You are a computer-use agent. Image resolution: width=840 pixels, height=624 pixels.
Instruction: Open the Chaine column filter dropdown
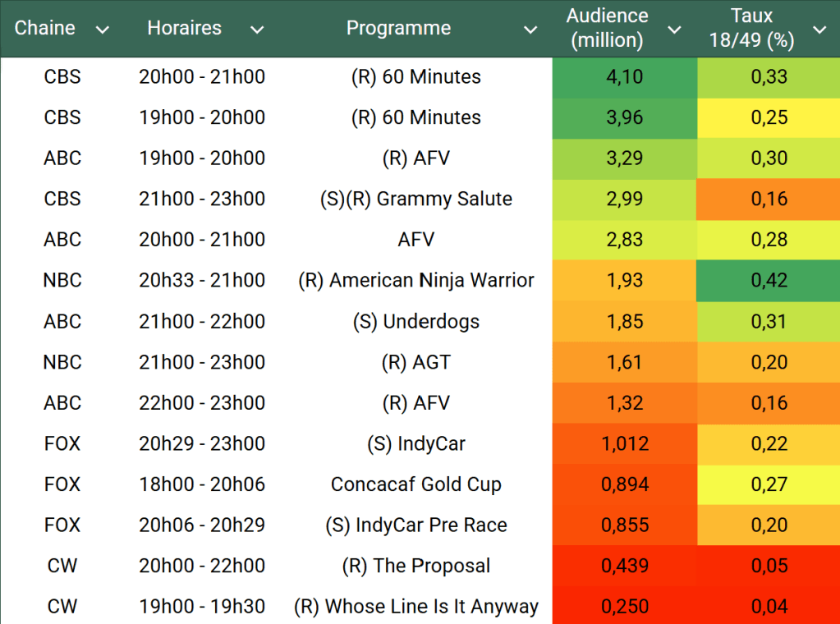click(x=103, y=30)
